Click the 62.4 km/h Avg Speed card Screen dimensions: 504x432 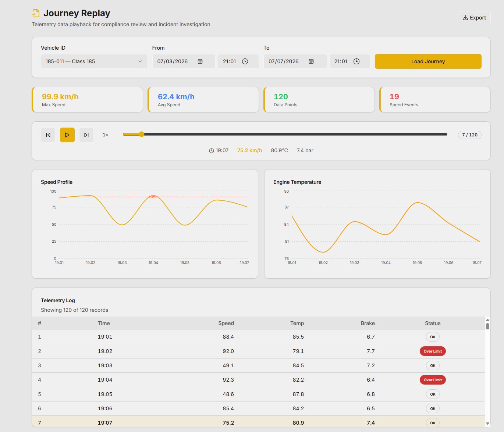[203, 100]
